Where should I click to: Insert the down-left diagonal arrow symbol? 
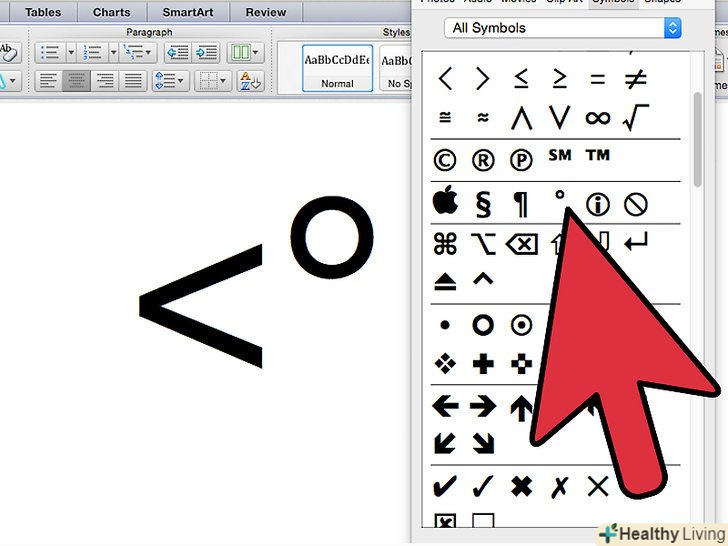(x=445, y=443)
